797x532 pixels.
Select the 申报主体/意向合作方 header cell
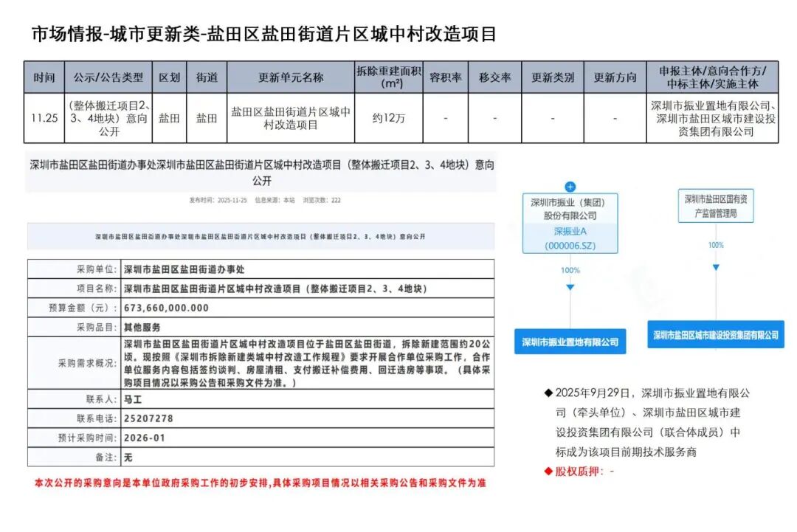pos(712,77)
